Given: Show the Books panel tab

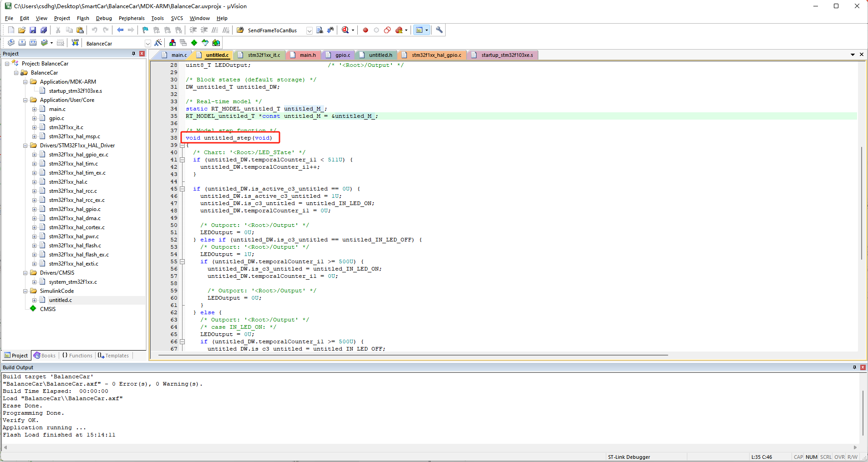Looking at the screenshot, I should (45, 356).
